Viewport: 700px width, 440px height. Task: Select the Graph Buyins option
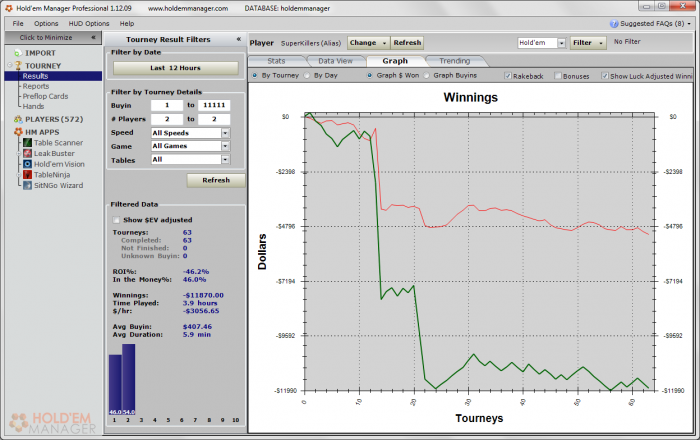point(426,75)
